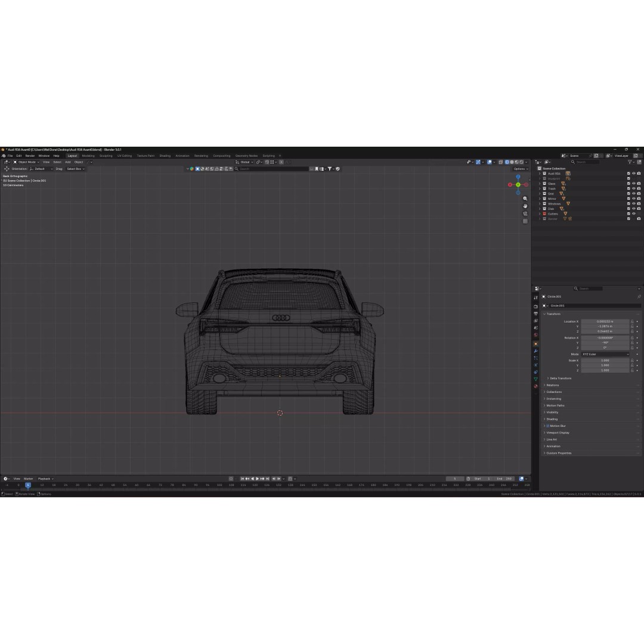Open the Output properties tab
The width and height of the screenshot is (644, 644).
(x=535, y=314)
